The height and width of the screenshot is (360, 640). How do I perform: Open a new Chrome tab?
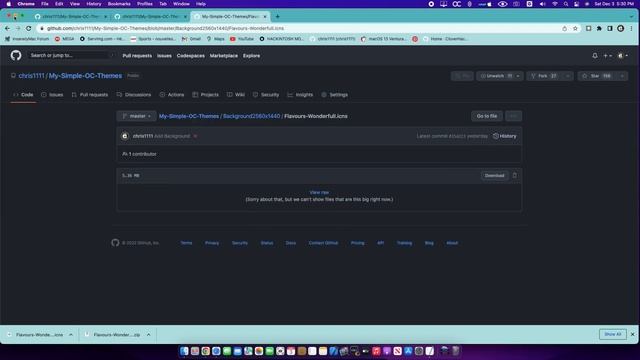click(278, 16)
